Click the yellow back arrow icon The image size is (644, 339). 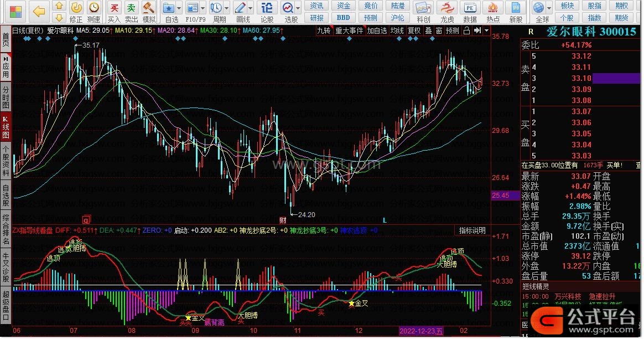(39, 12)
